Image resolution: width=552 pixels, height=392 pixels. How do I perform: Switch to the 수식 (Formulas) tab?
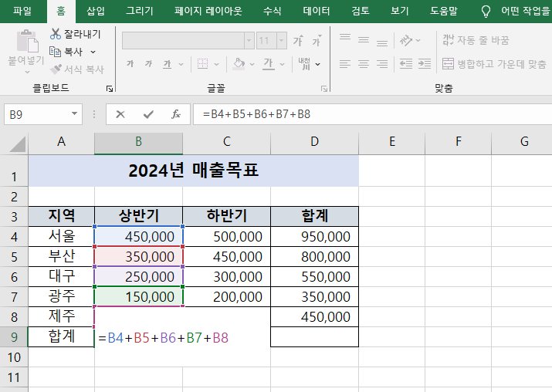click(x=273, y=11)
